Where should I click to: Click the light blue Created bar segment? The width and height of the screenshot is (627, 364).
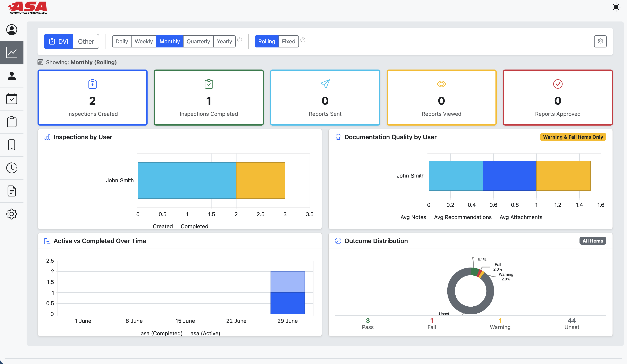[187, 180]
